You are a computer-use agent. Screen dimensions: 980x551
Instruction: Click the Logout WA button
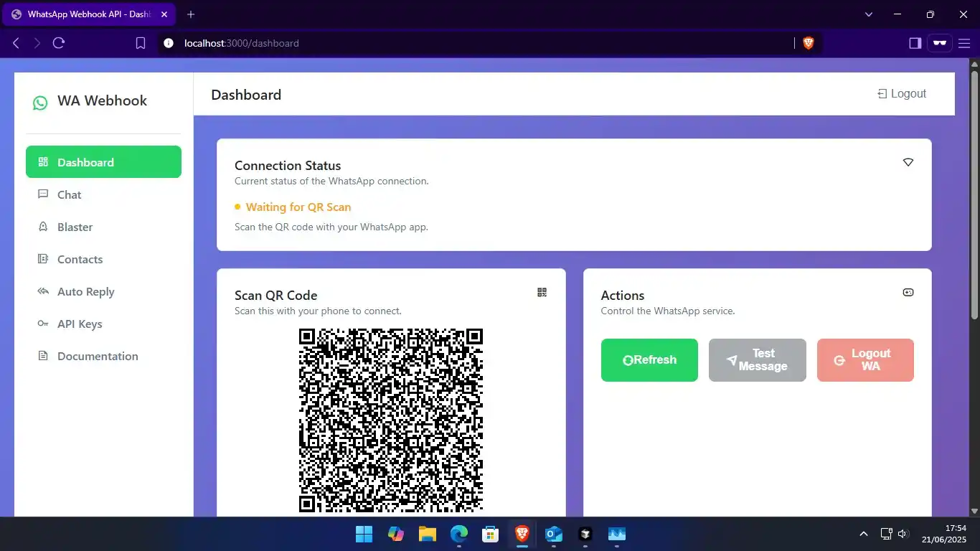[865, 360]
